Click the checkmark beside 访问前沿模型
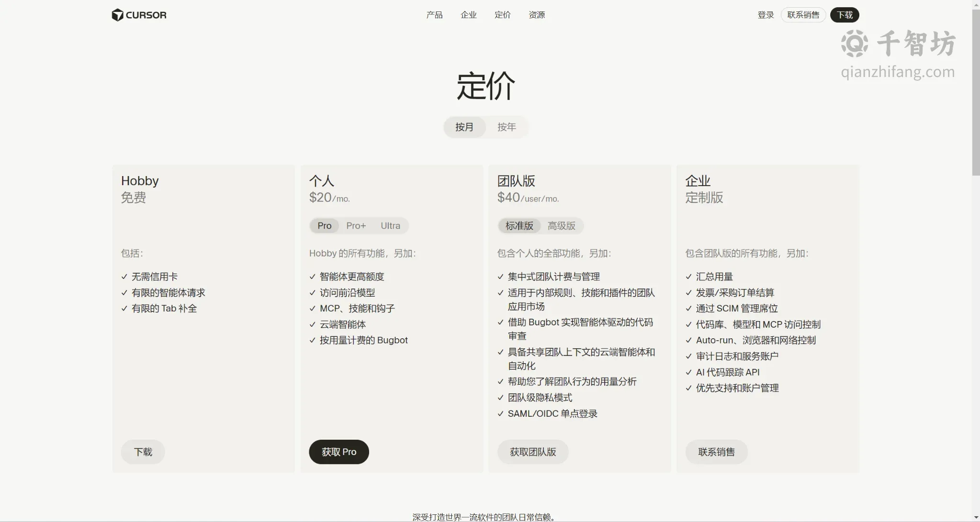This screenshot has height=522, width=980. (312, 292)
